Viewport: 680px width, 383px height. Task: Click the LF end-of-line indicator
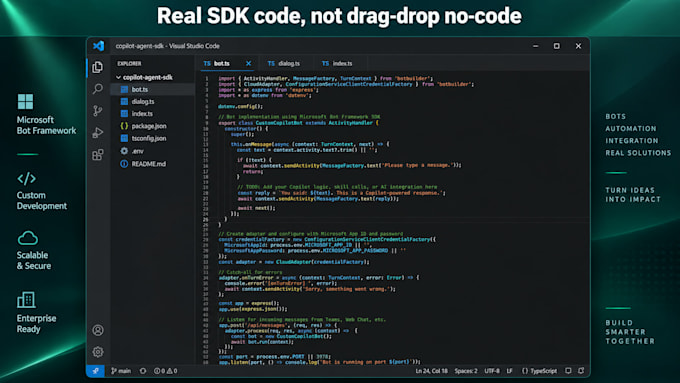click(510, 371)
